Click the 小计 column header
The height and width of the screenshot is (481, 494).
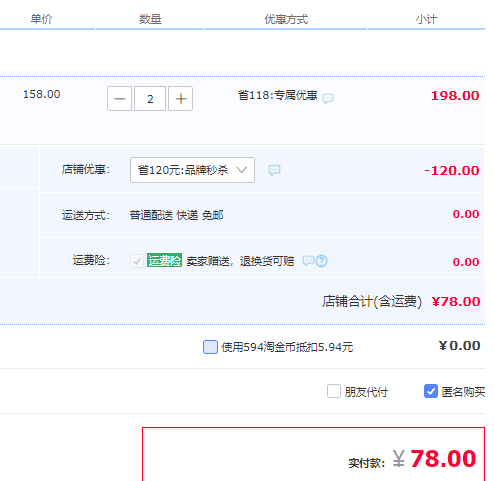(426, 19)
